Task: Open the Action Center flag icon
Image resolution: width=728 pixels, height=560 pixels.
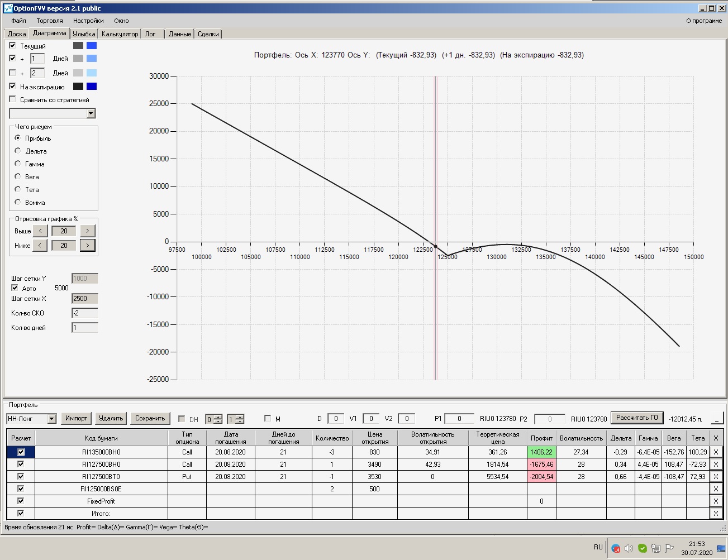Action: [669, 548]
